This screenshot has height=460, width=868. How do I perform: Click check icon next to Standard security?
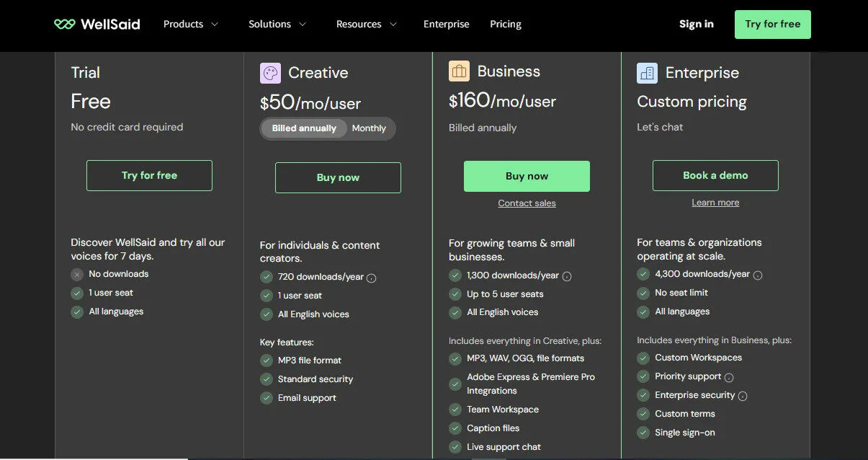click(x=267, y=379)
